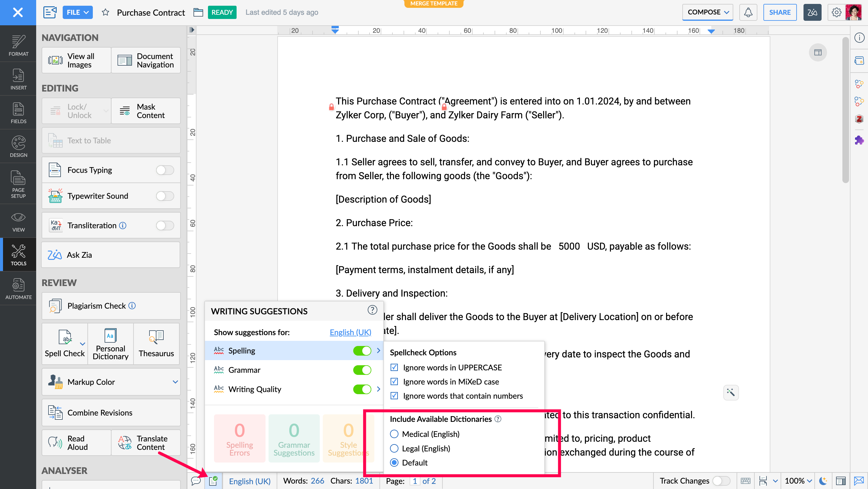Open the COMPOSE dropdown

708,12
